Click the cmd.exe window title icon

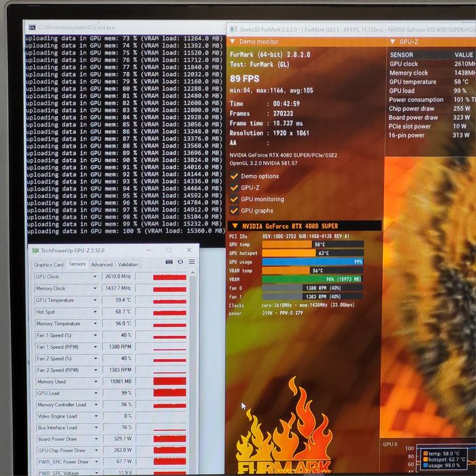[x=32, y=28]
